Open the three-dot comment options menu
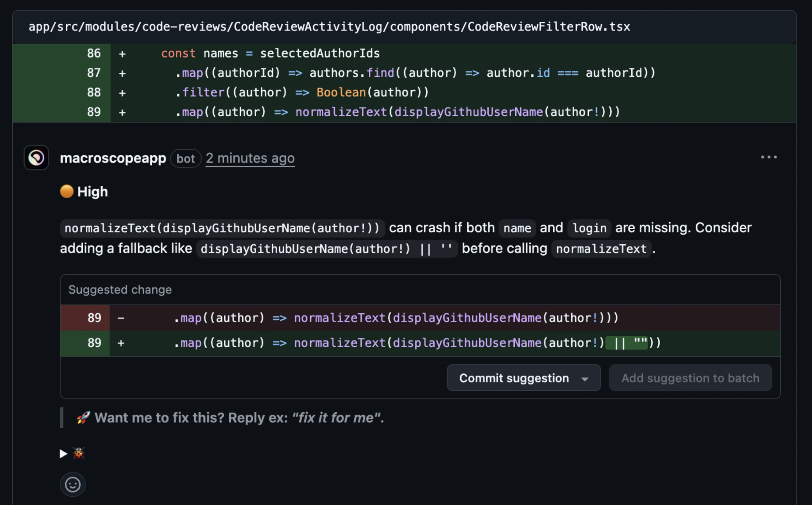The image size is (812, 505). [769, 157]
